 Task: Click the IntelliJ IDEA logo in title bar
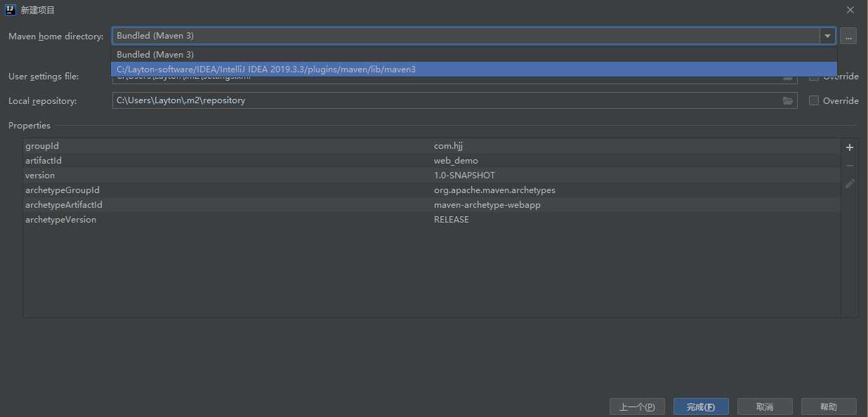(10, 10)
